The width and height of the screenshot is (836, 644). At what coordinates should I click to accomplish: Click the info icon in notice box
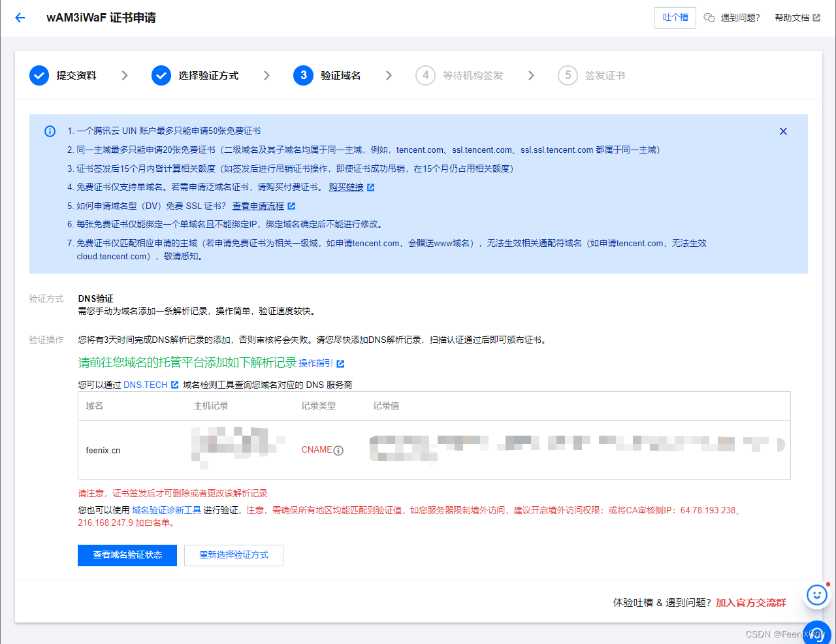50,131
